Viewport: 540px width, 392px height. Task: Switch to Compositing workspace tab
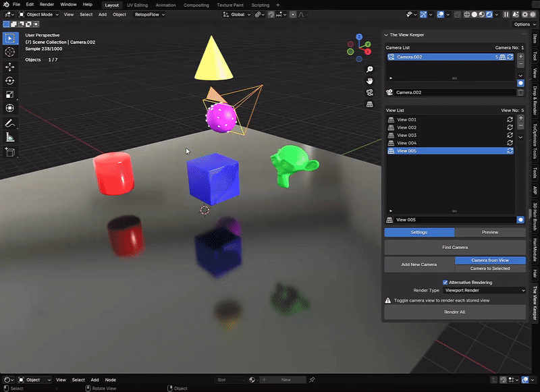(x=196, y=5)
